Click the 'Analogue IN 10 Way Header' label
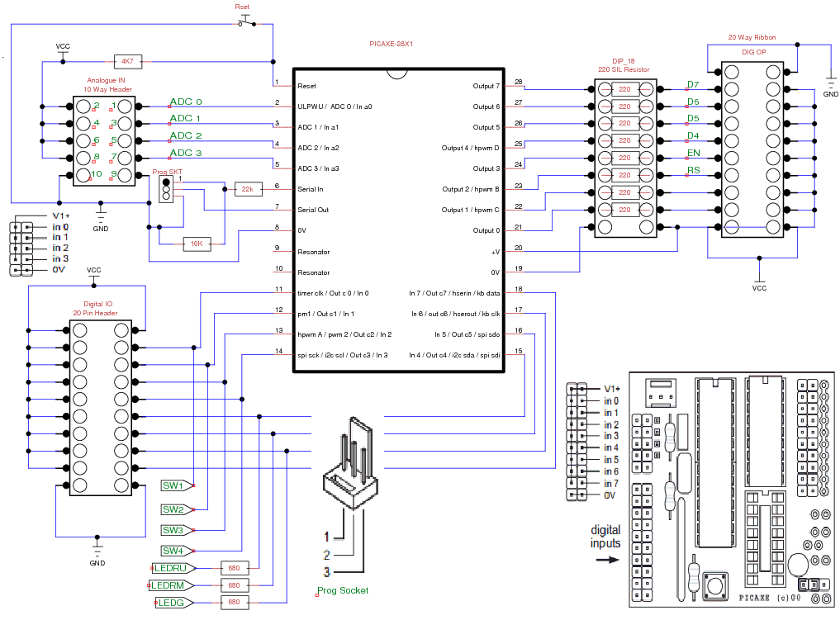840x620 pixels. point(107,84)
